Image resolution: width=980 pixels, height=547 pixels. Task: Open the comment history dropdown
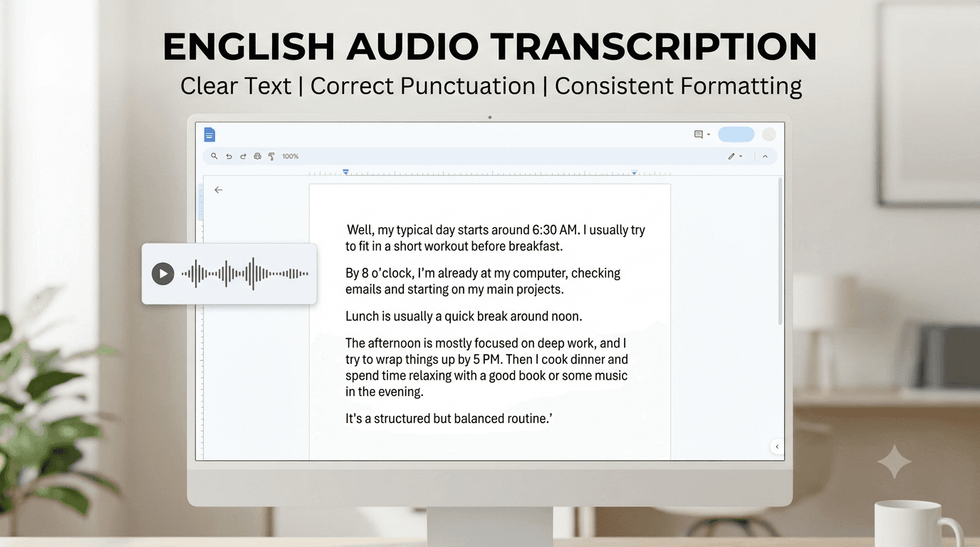(x=702, y=135)
